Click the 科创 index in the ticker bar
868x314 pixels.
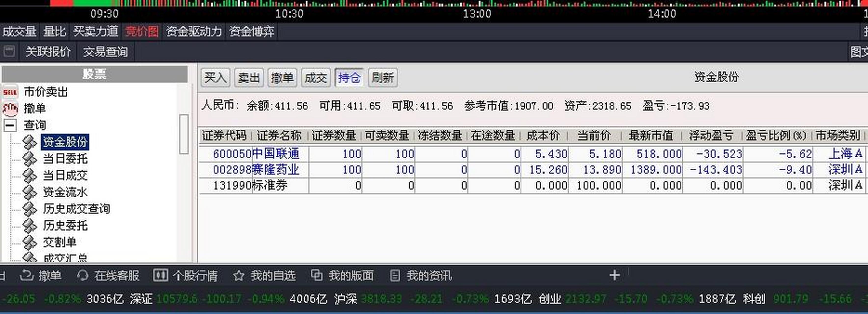(x=754, y=299)
